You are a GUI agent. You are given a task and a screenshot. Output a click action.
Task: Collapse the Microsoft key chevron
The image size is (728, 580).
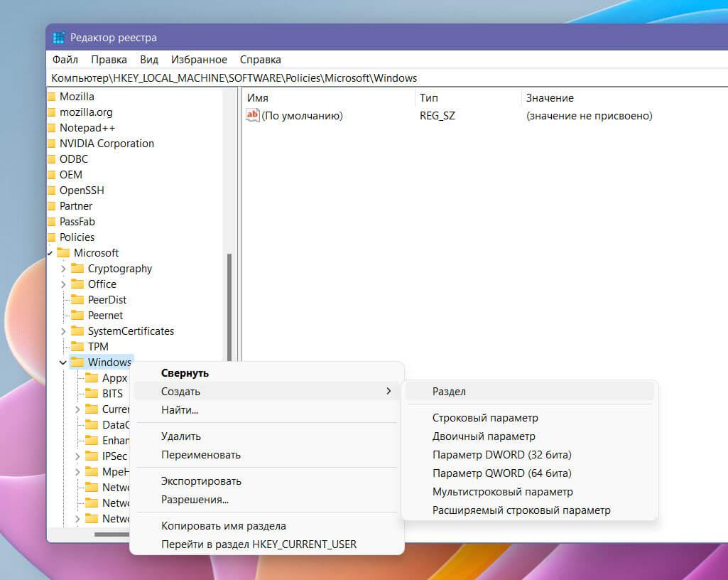(x=50, y=253)
